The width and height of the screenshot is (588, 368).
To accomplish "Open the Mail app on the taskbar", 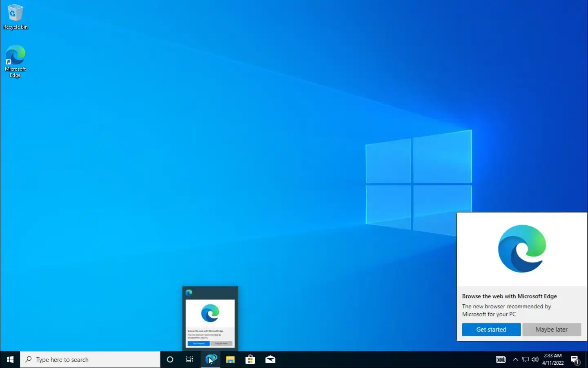I will pos(270,359).
